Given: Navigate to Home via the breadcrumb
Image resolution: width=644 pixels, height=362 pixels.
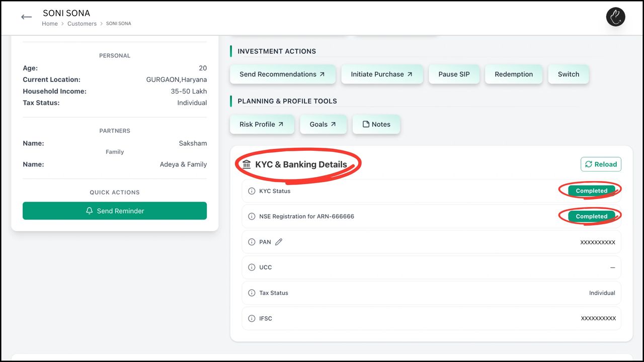Looking at the screenshot, I should 49,24.
